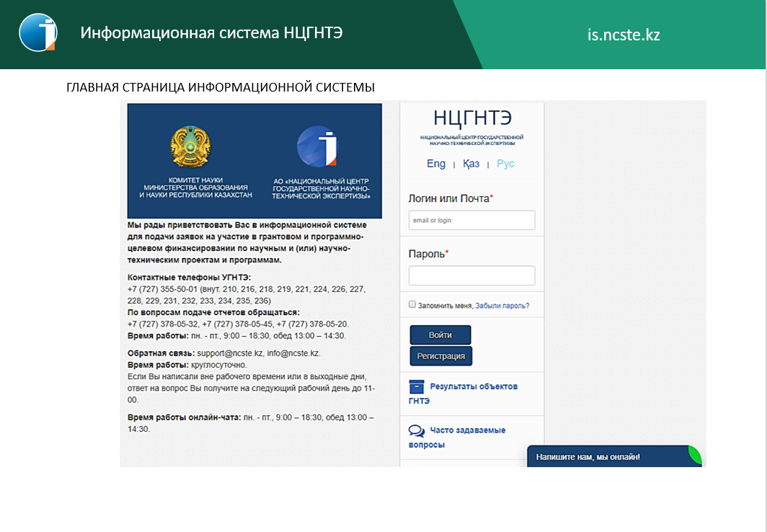Click Время работы онлайн-чата label
The image size is (767, 532).
pyautogui.click(x=185, y=417)
